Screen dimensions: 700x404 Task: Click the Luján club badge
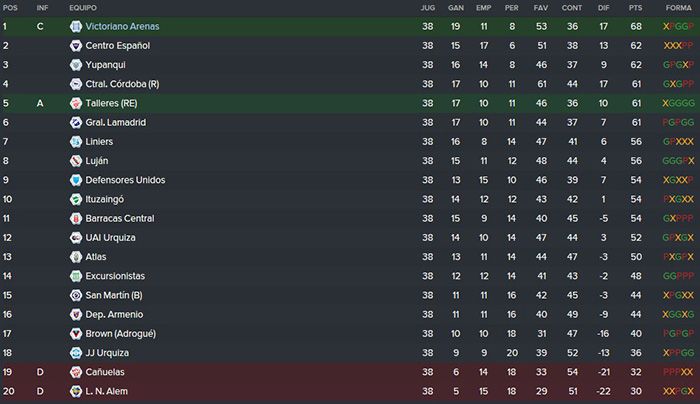pyautogui.click(x=76, y=161)
